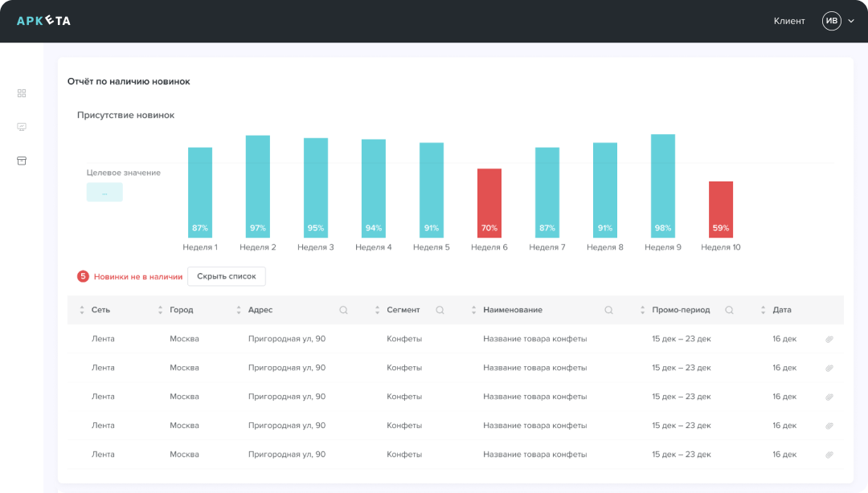Image resolution: width=868 pixels, height=493 pixels.
Task: Expand the user menu chevron next to ИВ
Action: pyautogui.click(x=851, y=21)
